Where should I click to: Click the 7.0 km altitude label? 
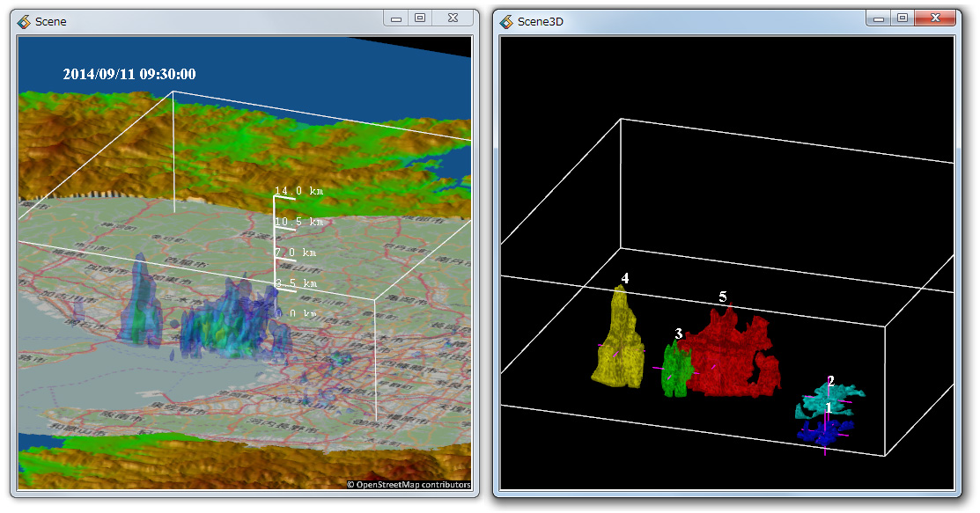296,253
